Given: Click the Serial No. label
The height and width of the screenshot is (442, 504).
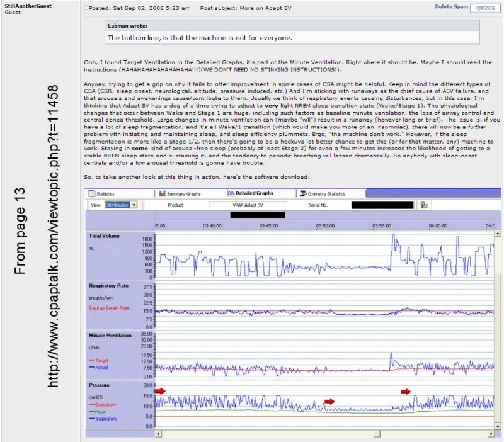Looking at the screenshot, I should pyautogui.click(x=318, y=205).
